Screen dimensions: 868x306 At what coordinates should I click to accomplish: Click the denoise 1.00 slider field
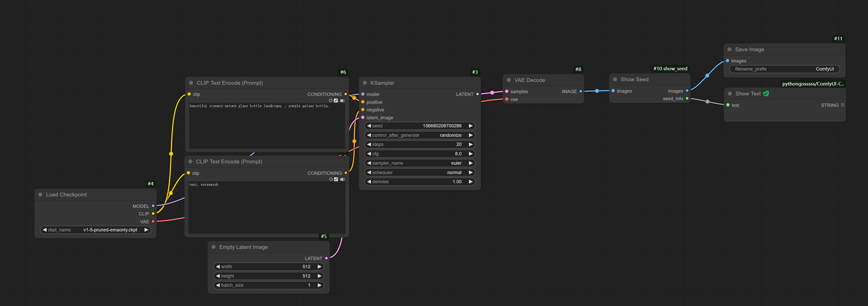420,181
